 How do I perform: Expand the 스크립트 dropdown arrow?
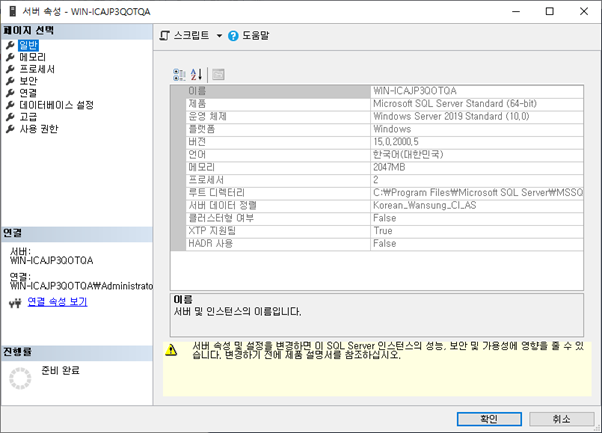(219, 36)
